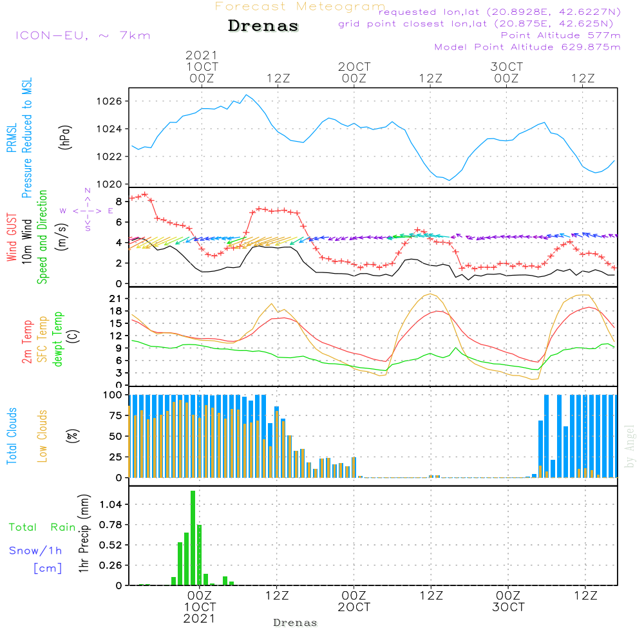Click the grid point closest lon,lat line
This screenshot has height=644, width=644.
coord(476,24)
